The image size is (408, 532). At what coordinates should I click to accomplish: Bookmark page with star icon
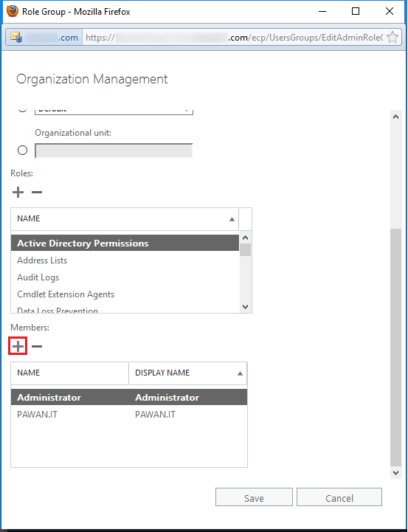tap(392, 37)
